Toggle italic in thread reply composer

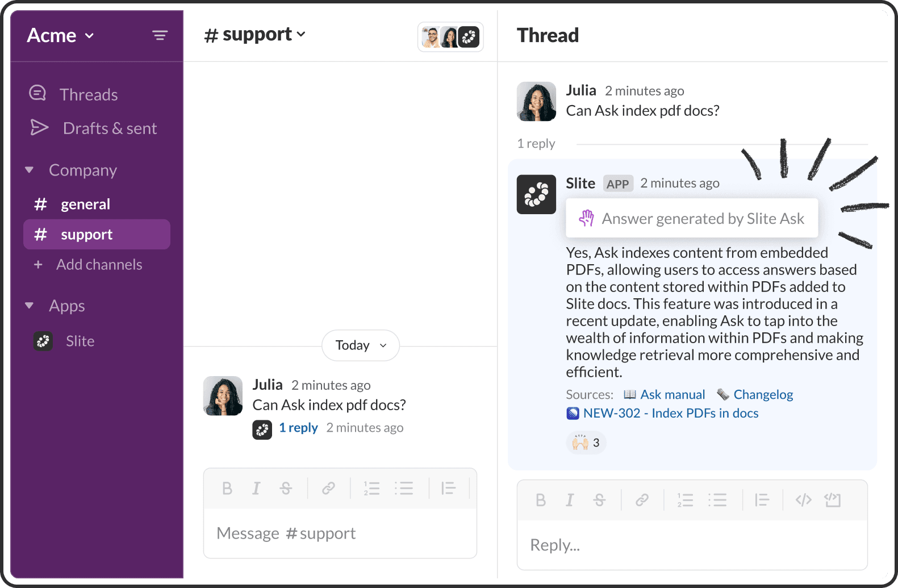pyautogui.click(x=570, y=500)
